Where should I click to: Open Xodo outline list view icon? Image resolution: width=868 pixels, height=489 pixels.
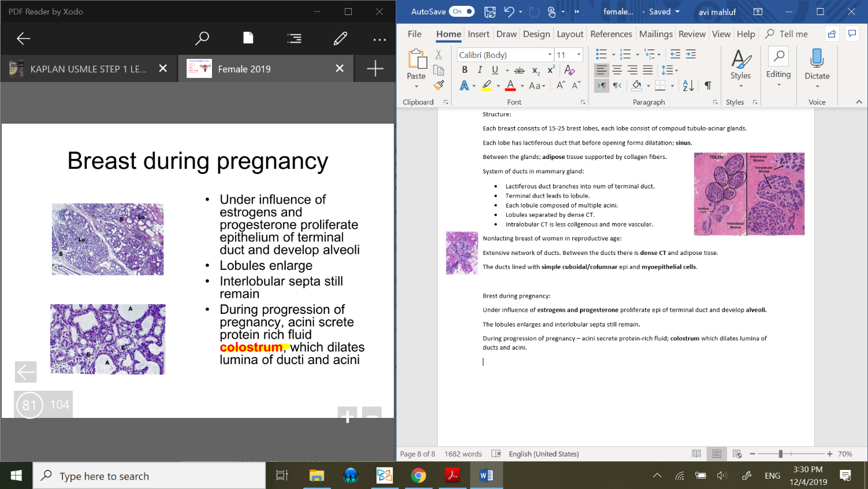(295, 39)
